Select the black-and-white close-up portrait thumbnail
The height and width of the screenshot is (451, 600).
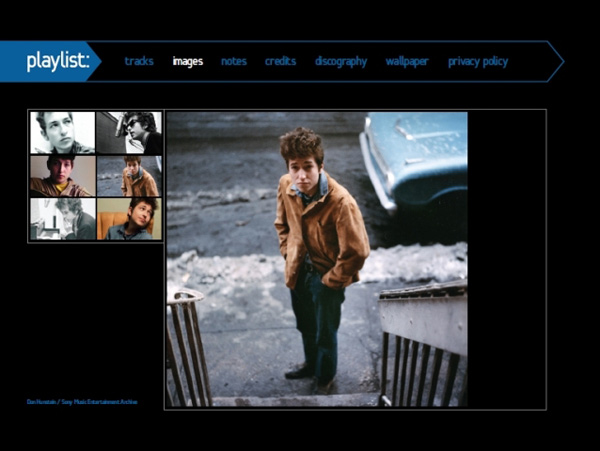62,132
